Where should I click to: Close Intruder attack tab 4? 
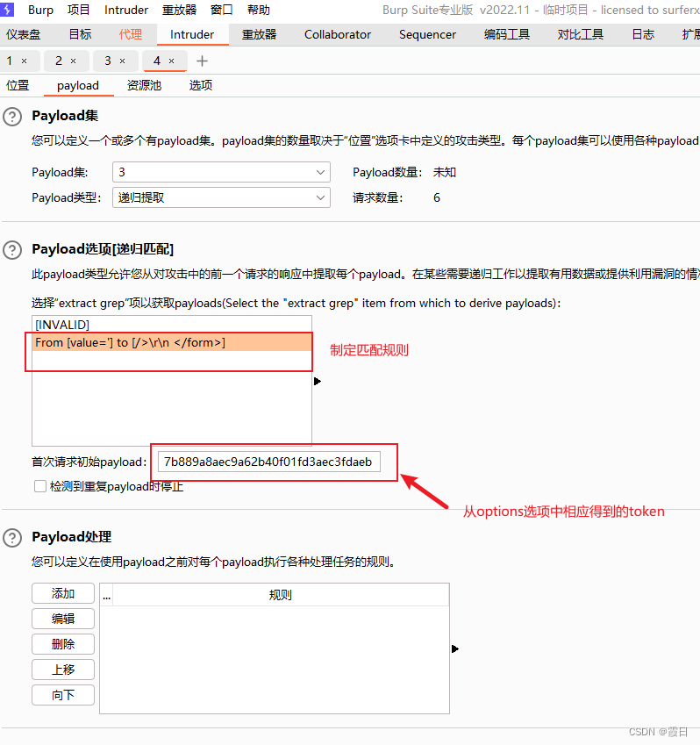pos(171,61)
